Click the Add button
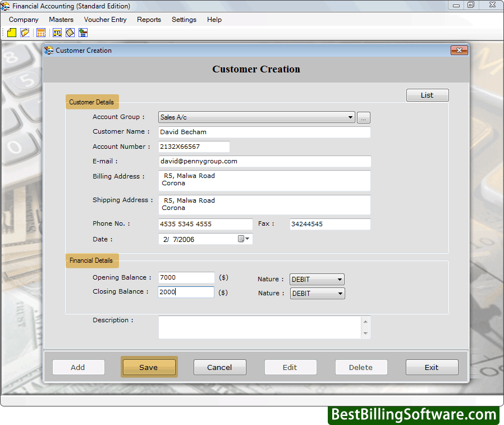This screenshot has height=425, width=504. (x=78, y=367)
